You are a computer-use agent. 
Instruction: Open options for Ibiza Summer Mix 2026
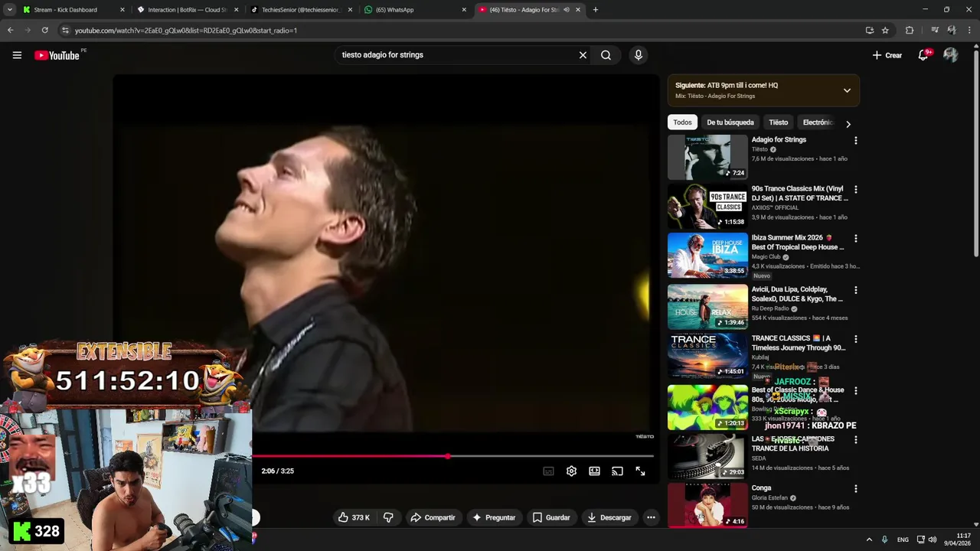pos(856,239)
